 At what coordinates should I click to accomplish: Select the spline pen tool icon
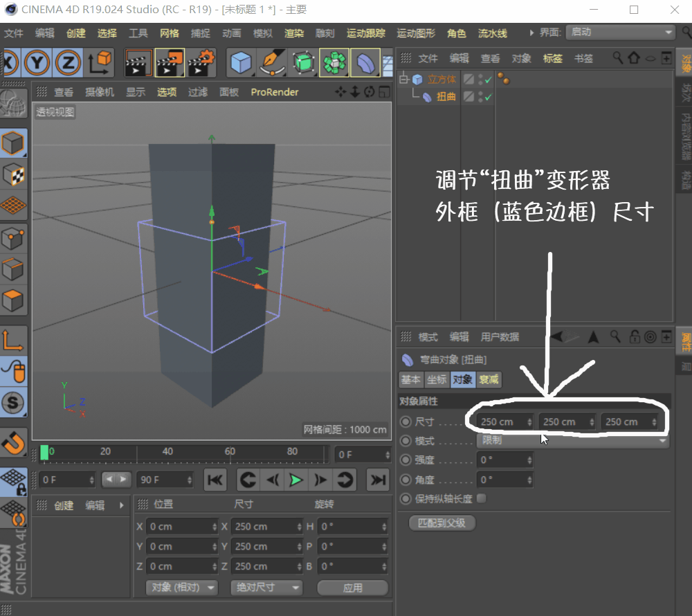point(272,63)
